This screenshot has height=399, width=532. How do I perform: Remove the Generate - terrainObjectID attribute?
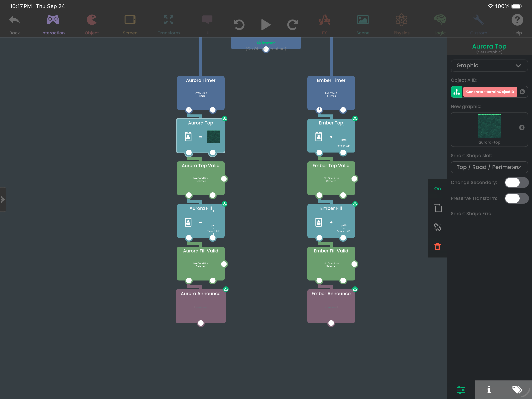point(522,92)
